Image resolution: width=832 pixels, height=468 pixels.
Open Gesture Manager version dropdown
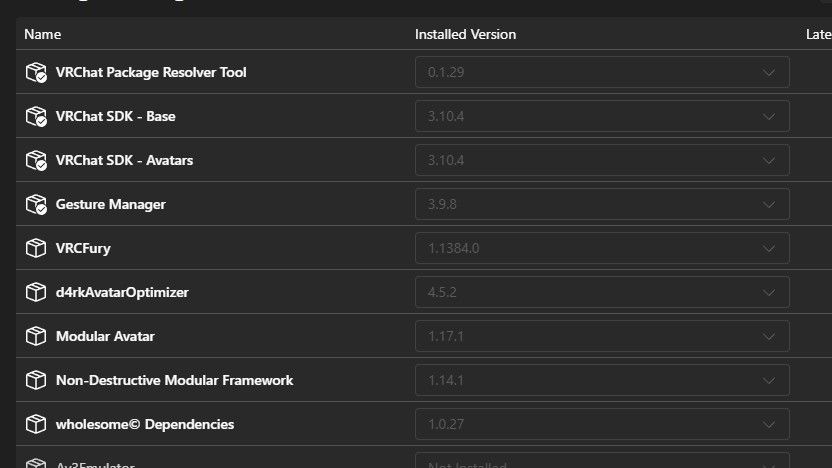(x=602, y=204)
